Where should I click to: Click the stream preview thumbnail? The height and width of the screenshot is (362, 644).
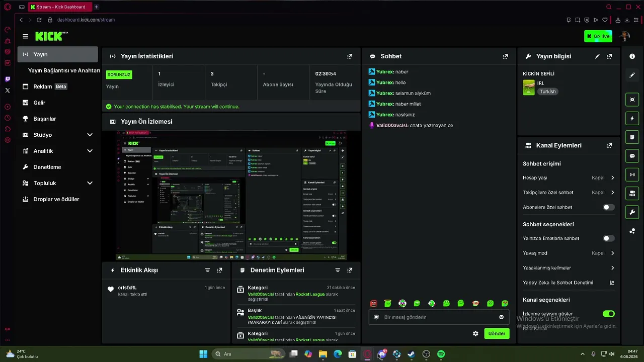tap(231, 196)
